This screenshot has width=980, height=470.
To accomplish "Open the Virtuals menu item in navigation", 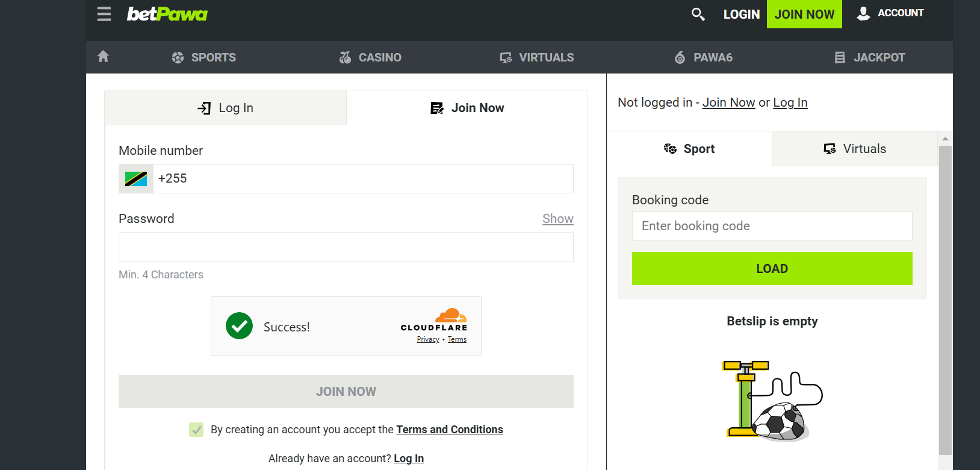I will 536,57.
